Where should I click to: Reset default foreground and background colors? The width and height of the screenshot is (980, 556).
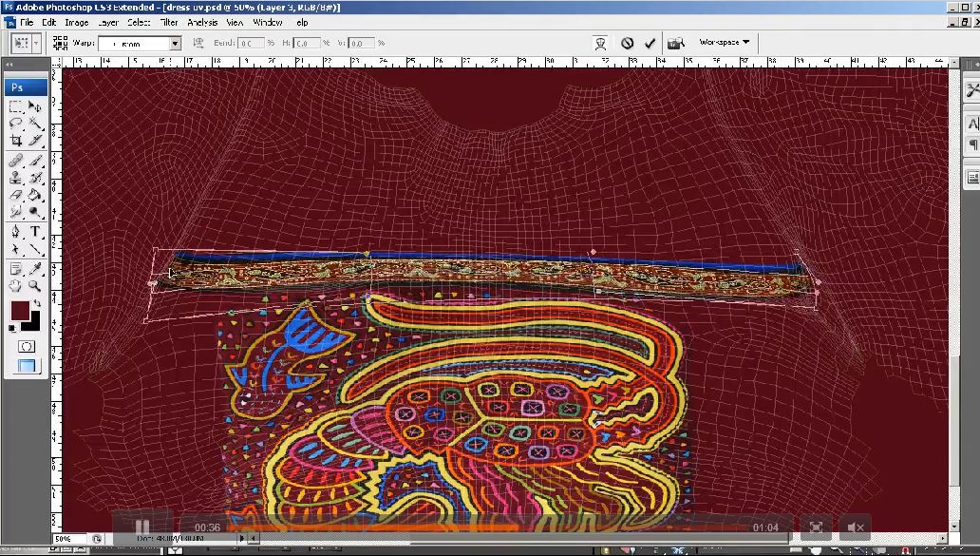12,328
